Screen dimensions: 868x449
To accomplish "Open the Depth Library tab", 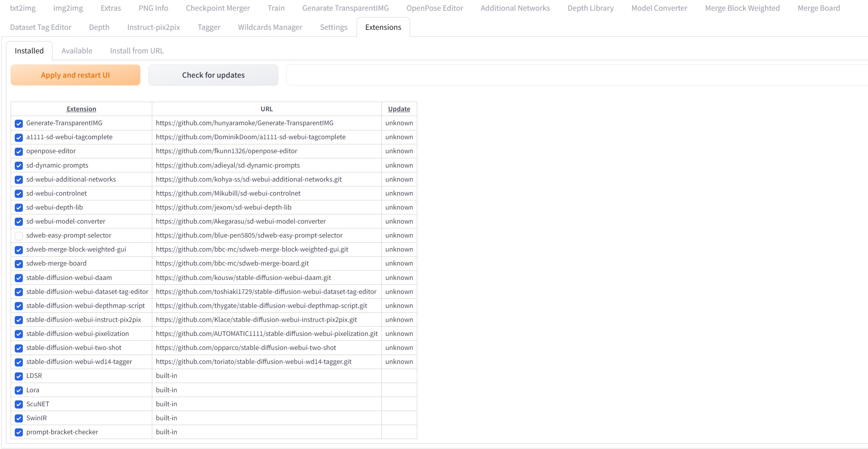I will 590,8.
